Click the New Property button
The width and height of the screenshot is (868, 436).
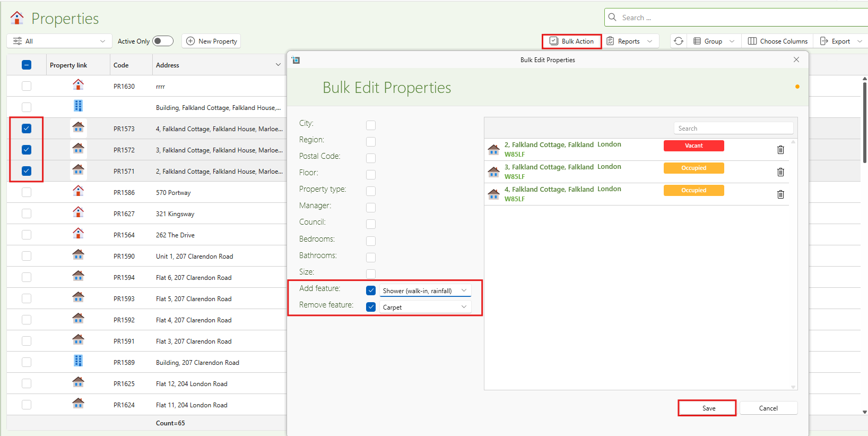pyautogui.click(x=211, y=41)
